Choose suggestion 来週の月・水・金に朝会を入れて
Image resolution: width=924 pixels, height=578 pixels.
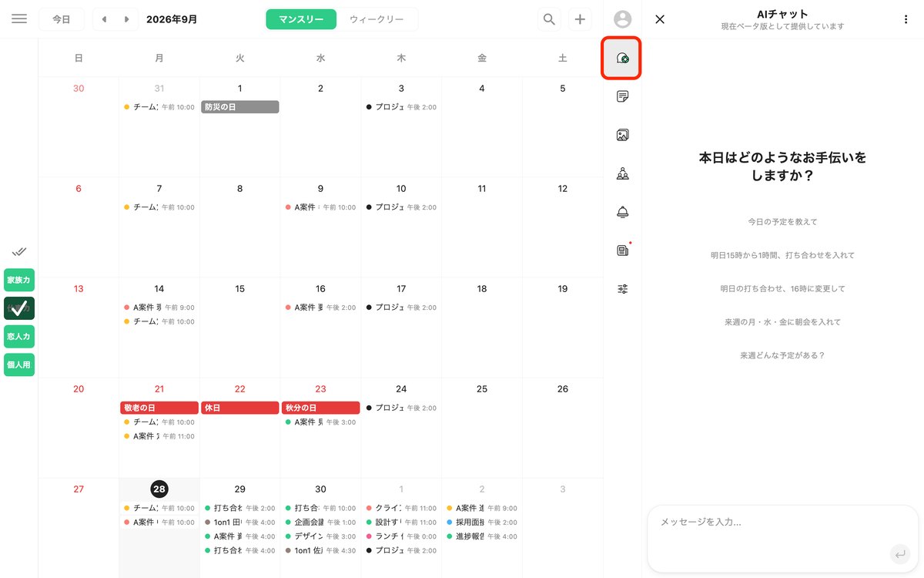[782, 322]
